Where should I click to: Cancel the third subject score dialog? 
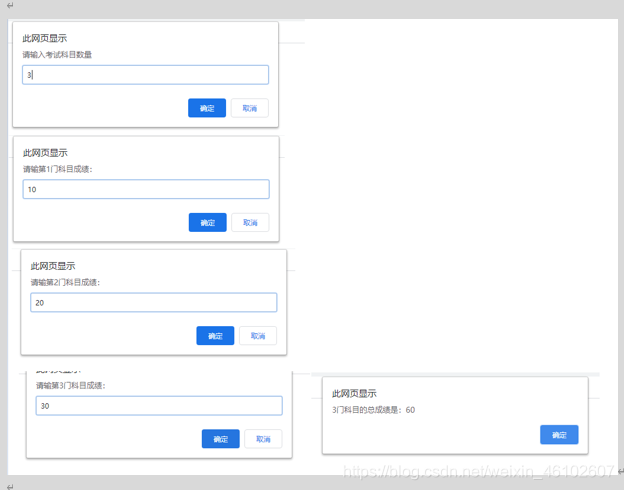click(263, 439)
